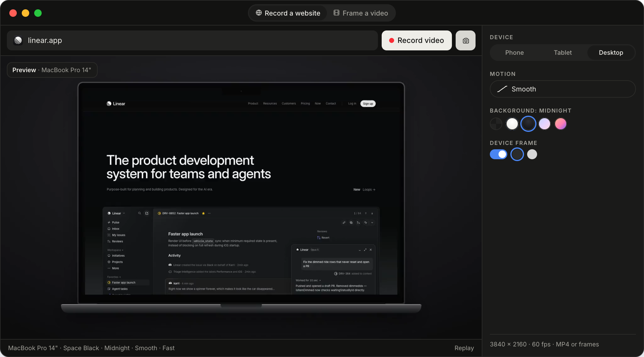Open the Customers nav link
This screenshot has width=644, height=357.
pyautogui.click(x=288, y=104)
